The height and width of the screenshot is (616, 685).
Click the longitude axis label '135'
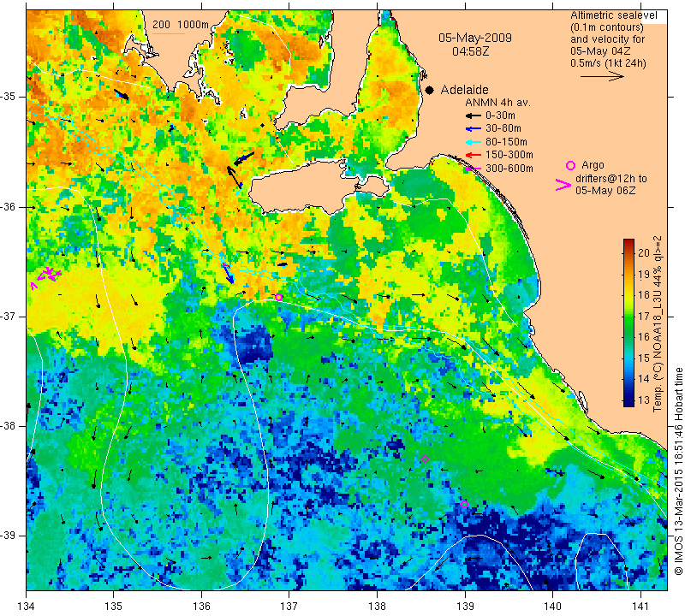point(114,607)
